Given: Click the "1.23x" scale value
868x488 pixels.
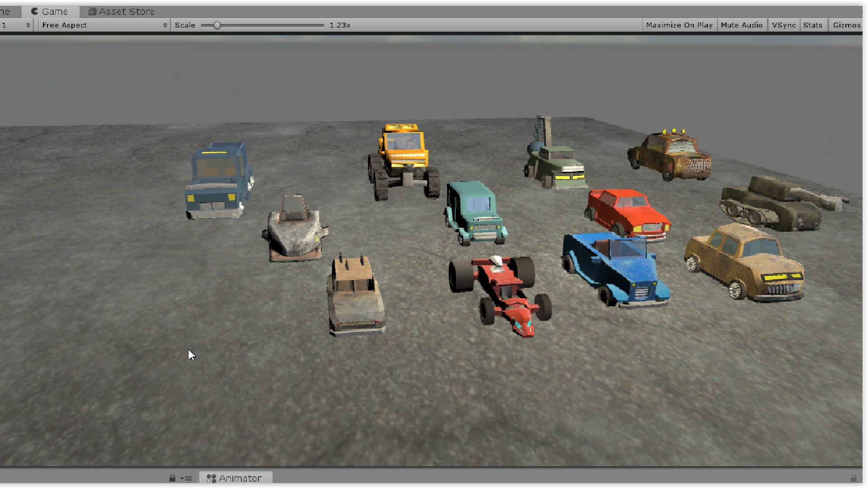Looking at the screenshot, I should [x=340, y=25].
